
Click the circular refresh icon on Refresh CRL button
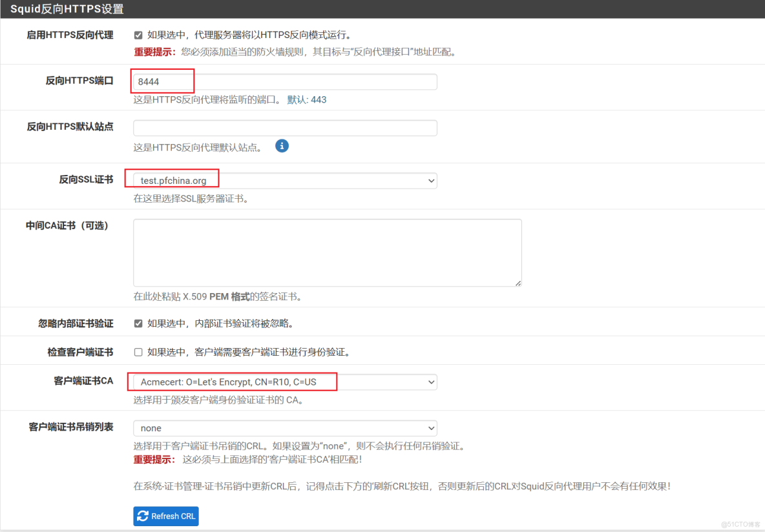tap(141, 516)
